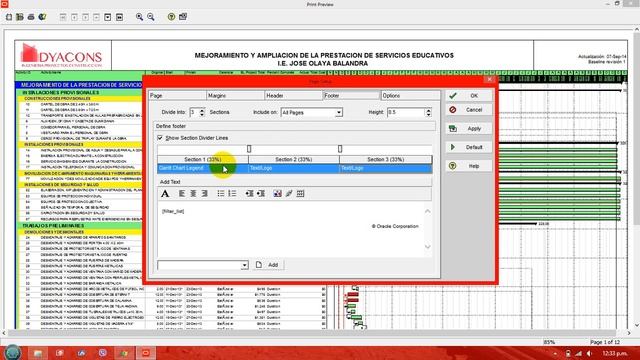
Task: Click the Add button beside the dropdown
Action: 268,265
